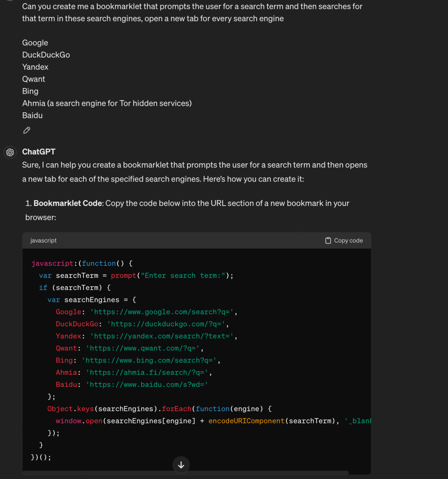This screenshot has height=479, width=448.
Task: Click the 'if (searchTerm) {' code line
Action: tap(75, 288)
